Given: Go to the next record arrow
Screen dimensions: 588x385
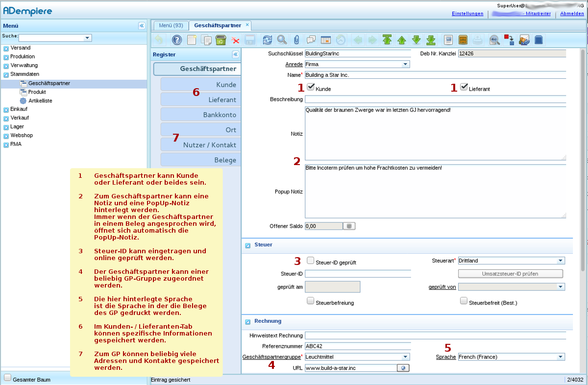Looking at the screenshot, I should point(416,40).
